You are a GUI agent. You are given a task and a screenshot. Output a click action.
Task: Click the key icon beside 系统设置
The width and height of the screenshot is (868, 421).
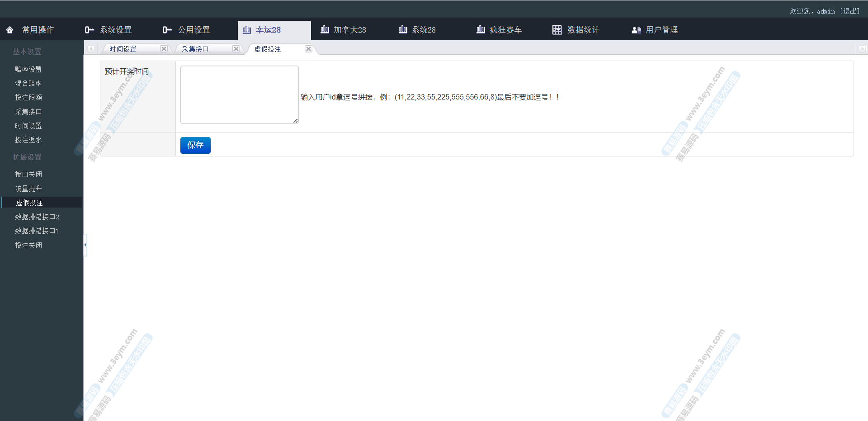[x=89, y=30]
